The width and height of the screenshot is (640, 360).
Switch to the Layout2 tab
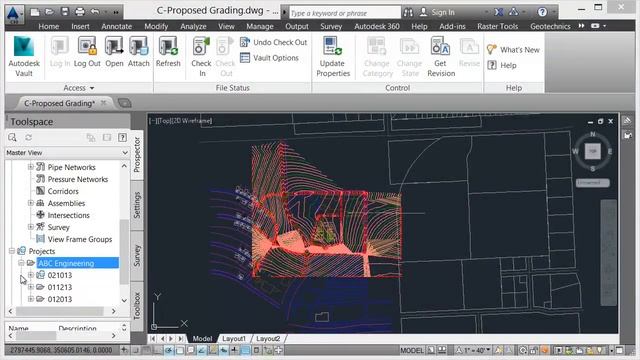tap(268, 339)
